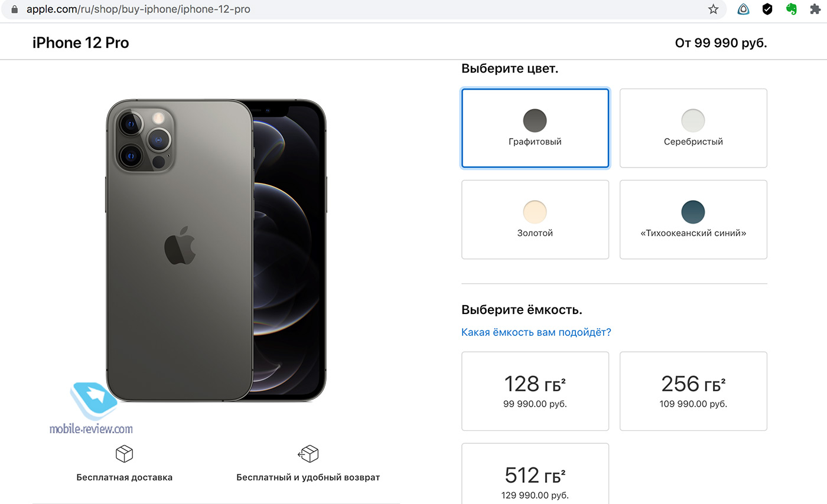Click the iPhone 12 Pro page title
The width and height of the screenshot is (827, 504).
[x=81, y=42]
